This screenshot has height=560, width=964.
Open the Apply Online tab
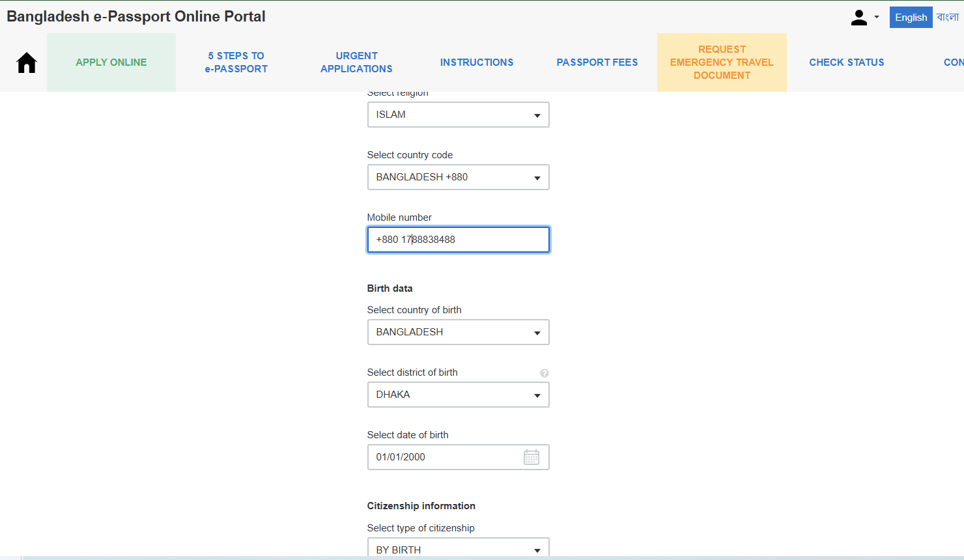(111, 63)
